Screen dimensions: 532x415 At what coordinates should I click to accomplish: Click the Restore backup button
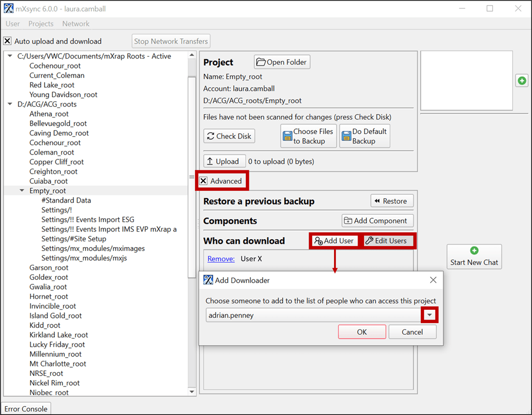pos(392,201)
